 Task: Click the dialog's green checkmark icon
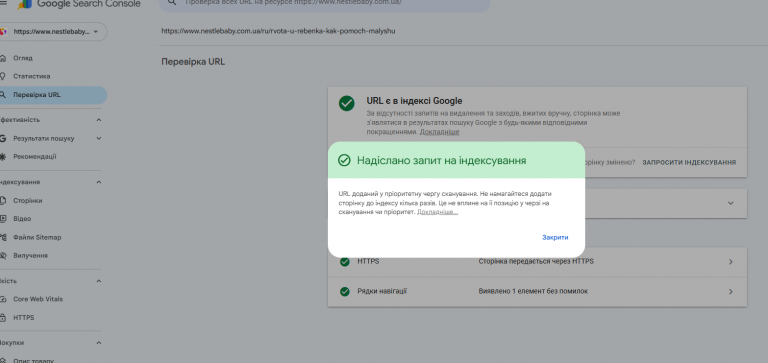(x=344, y=161)
